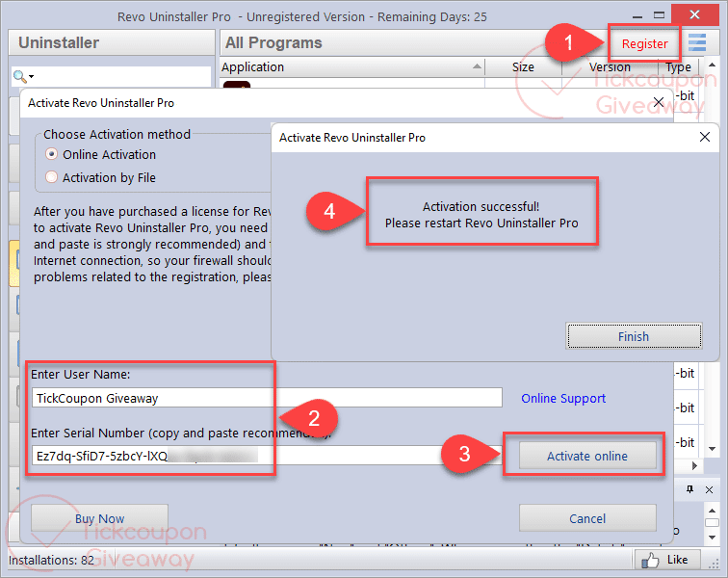Screen dimensions: 728x578
Task: Close the rear Activate Revo Uninstaller Pro dialog
Action: [658, 102]
